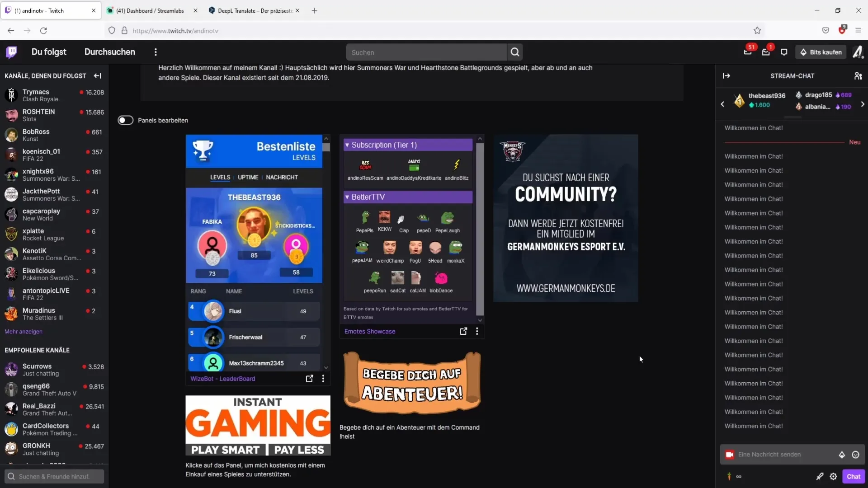Open the Emotes Showcase link

[x=370, y=331]
